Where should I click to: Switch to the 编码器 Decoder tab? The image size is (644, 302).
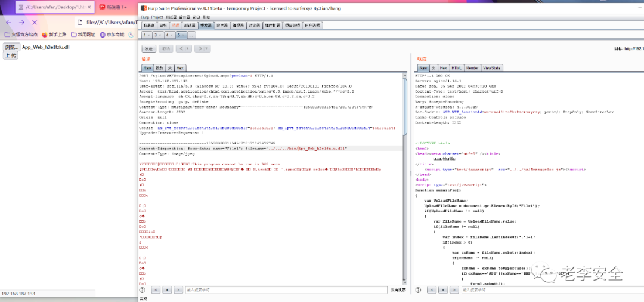point(239,26)
